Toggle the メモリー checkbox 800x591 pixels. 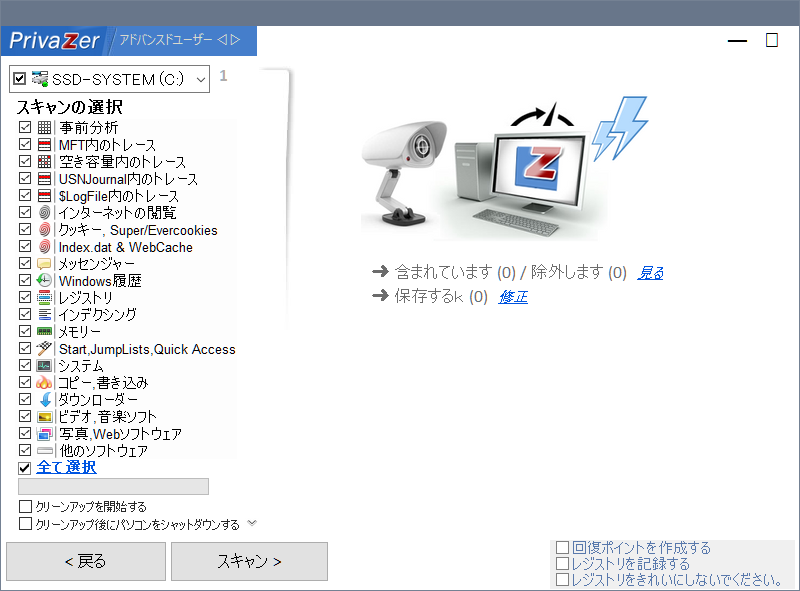click(25, 331)
